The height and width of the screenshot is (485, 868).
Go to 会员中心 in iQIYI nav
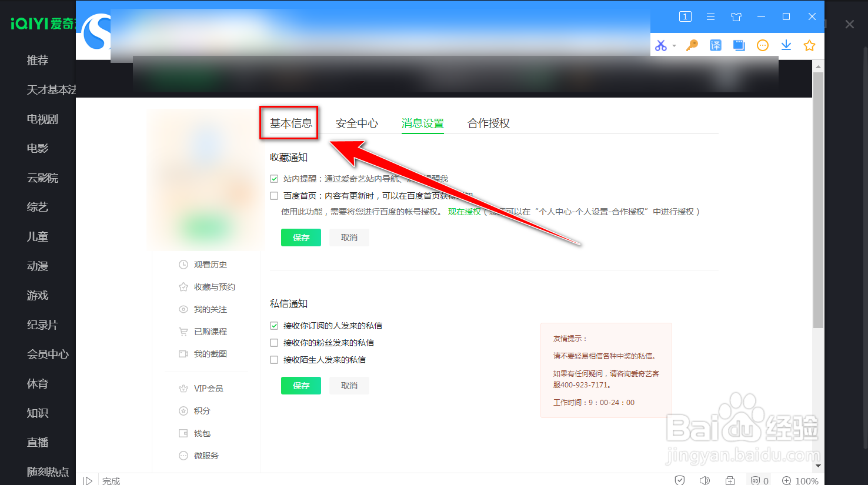48,354
